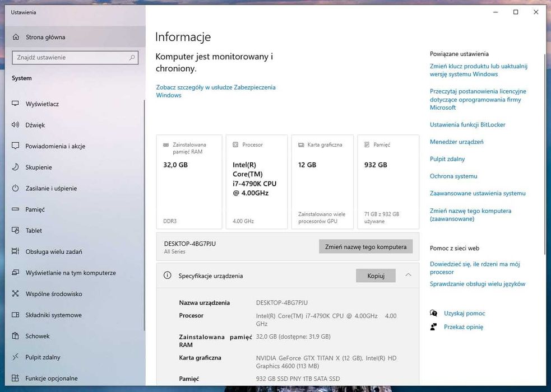Click the Uzyskaj pomoc link text
Image resolution: width=551 pixels, height=392 pixels.
464,314
